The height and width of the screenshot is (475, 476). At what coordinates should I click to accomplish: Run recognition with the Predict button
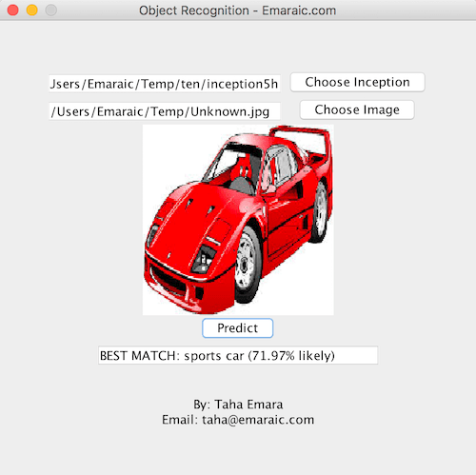[x=237, y=327]
